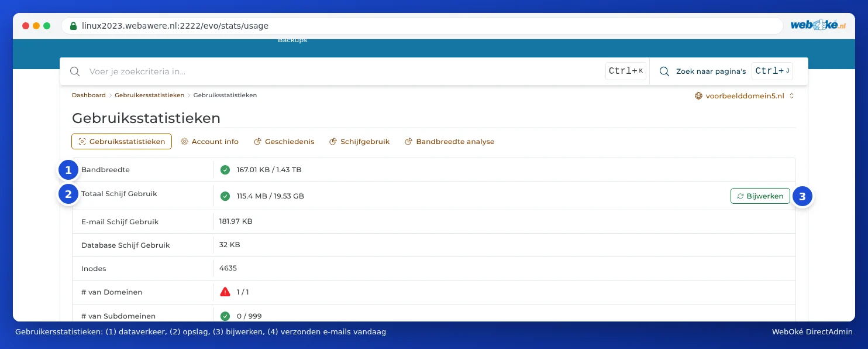Click the Bandbreedte analyse pie chart icon
The image size is (868, 349).
[409, 142]
